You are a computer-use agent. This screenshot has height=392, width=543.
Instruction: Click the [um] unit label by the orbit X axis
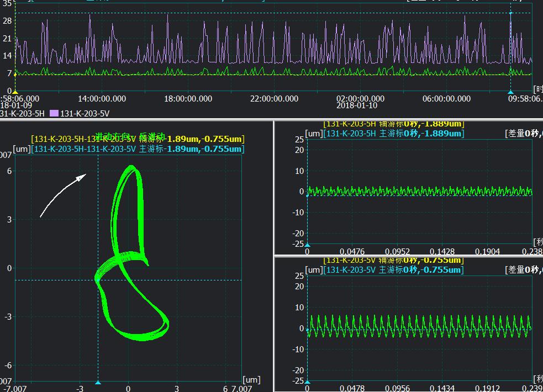[251, 380]
